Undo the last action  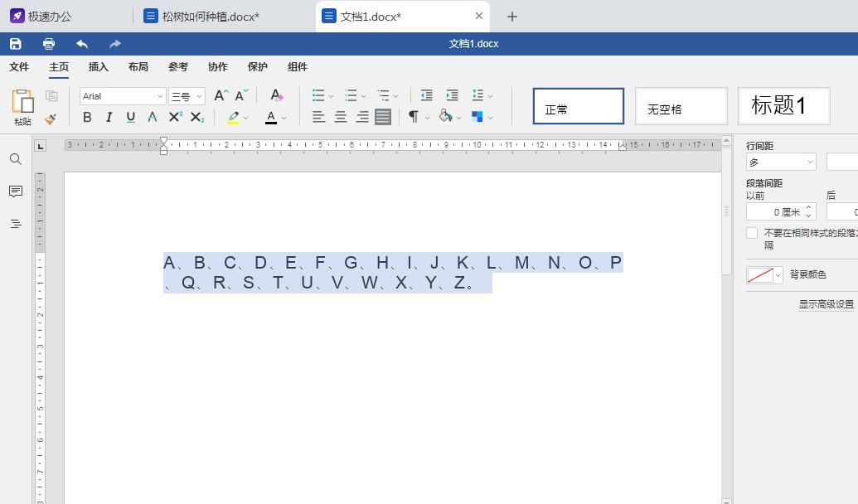tap(82, 44)
